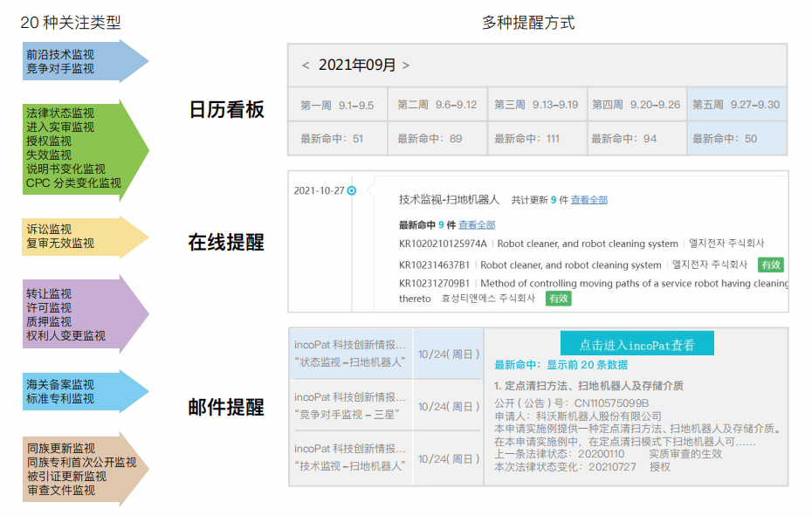This screenshot has width=812, height=516.
Task: Select the fifth week 9.27-9.30 cell
Action: pos(736,105)
